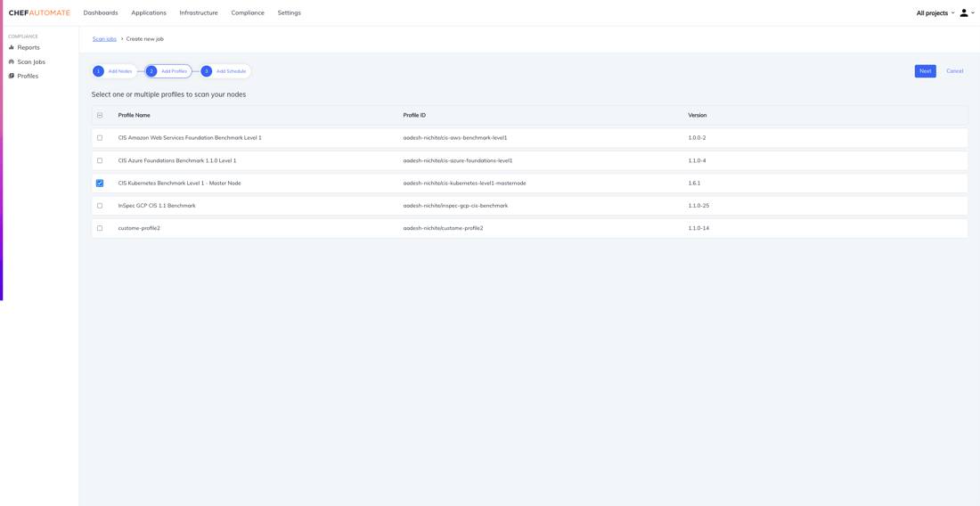The width and height of the screenshot is (980, 506).
Task: Expand the All projects dropdown
Action: [x=935, y=12]
